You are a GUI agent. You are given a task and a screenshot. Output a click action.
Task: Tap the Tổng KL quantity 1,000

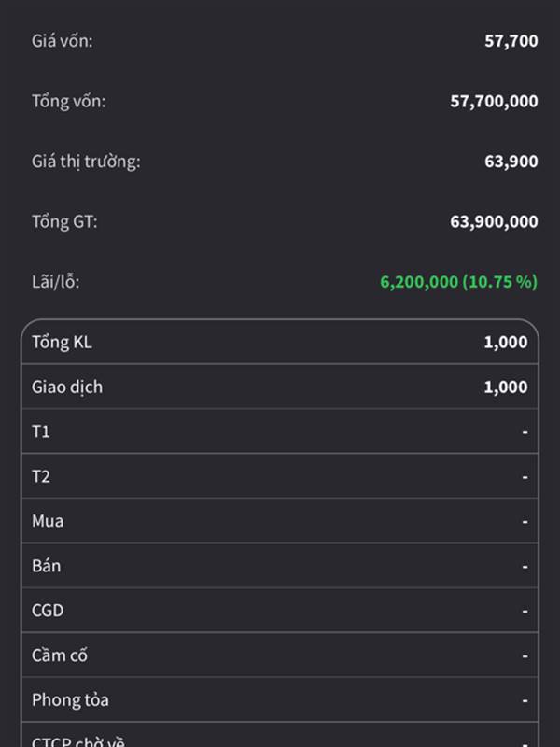click(x=505, y=342)
